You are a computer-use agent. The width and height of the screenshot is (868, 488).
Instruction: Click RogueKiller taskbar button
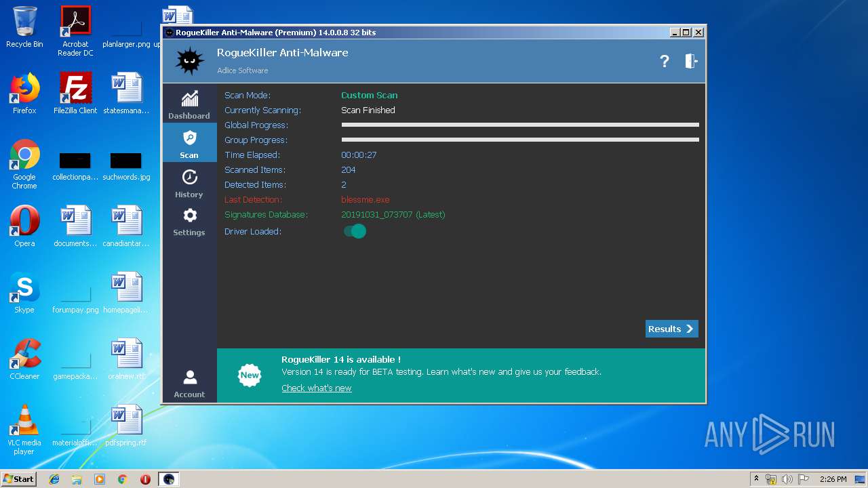coord(169,479)
